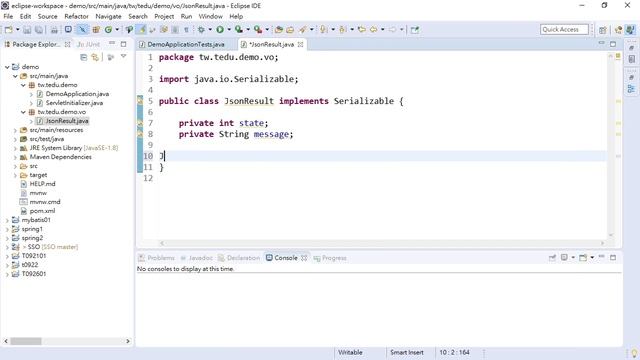640x360 pixels.
Task: Select JsonResult.java in Package Explorer
Action: tap(67, 121)
